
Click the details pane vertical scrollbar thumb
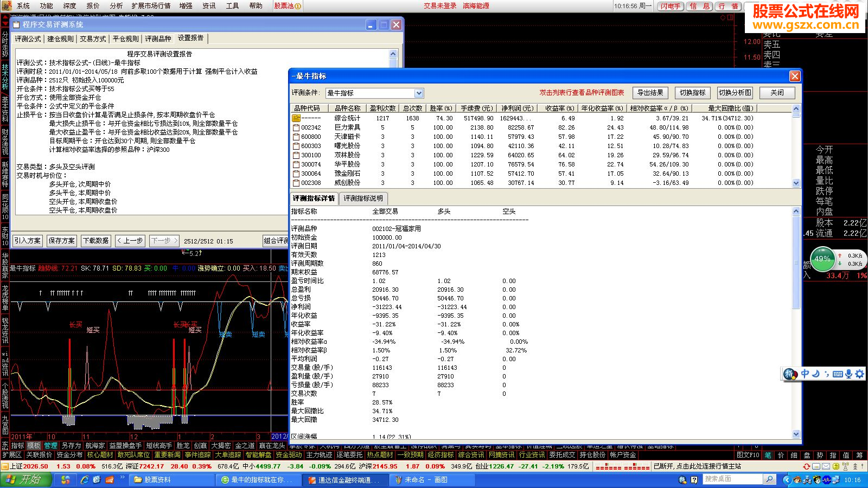pos(796,262)
